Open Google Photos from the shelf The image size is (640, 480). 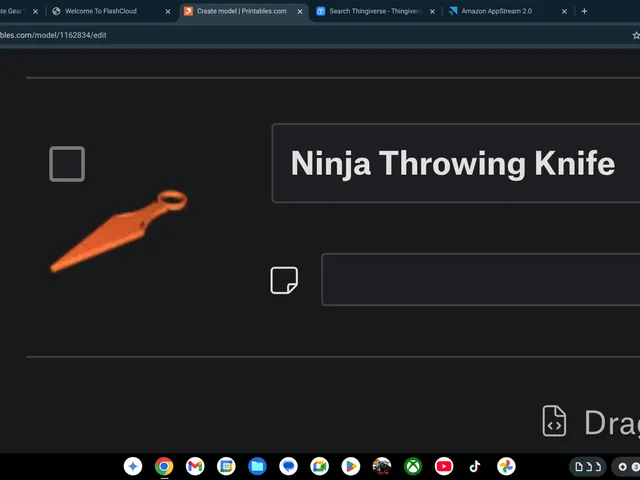click(x=506, y=466)
